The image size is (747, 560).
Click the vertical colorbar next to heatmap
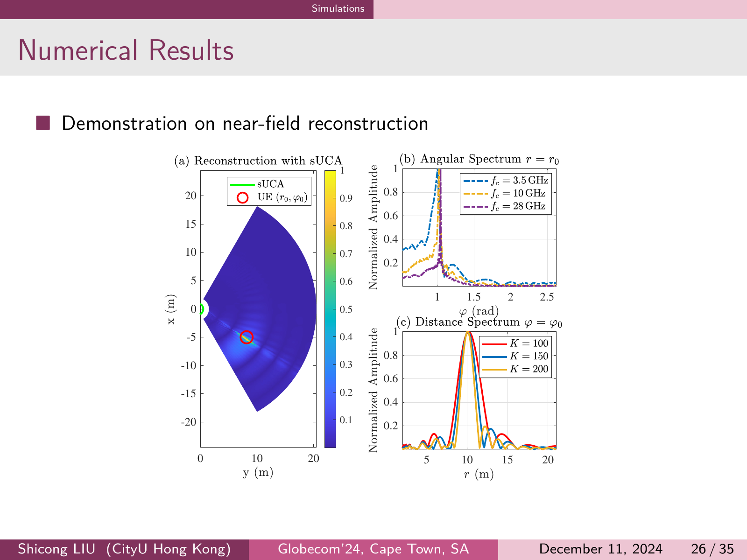[330, 309]
